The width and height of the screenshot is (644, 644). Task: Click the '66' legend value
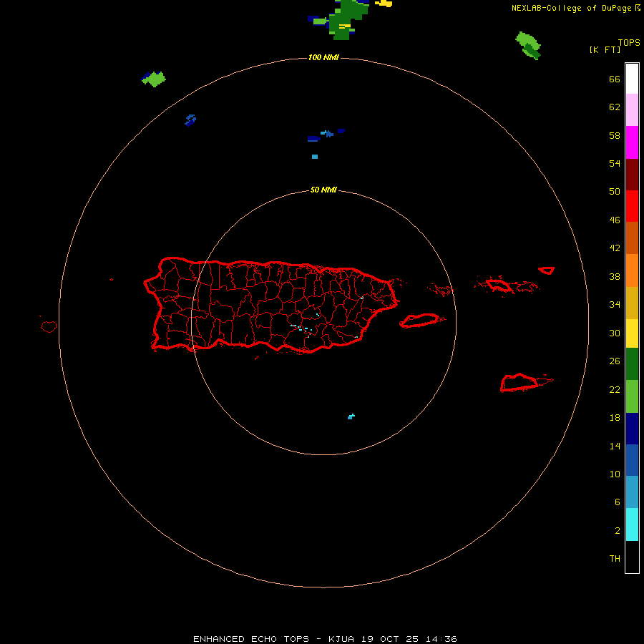coord(615,79)
